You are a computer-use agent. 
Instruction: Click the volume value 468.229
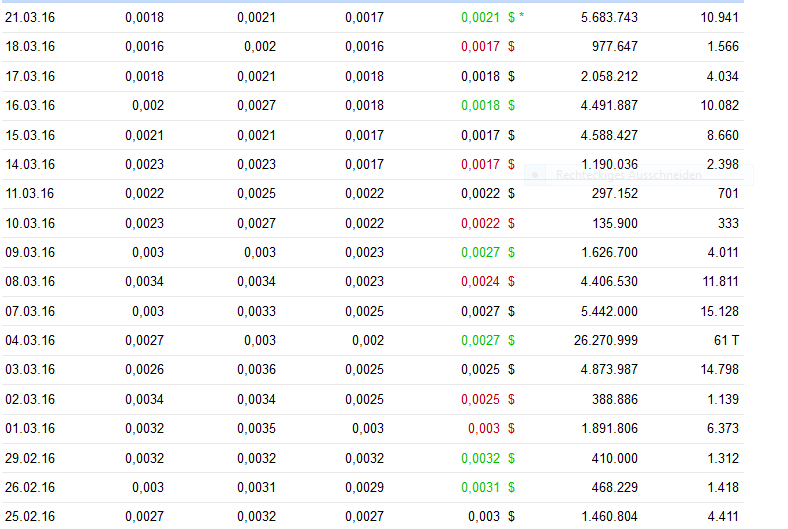pyautogui.click(x=615, y=487)
